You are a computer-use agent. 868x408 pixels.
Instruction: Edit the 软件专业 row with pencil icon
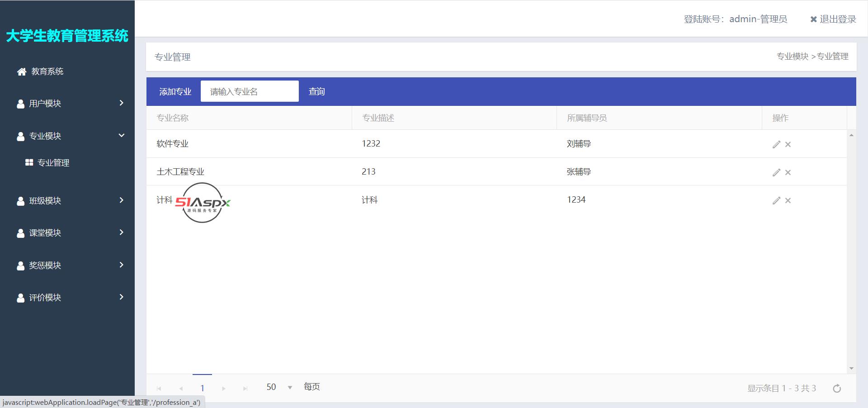pyautogui.click(x=776, y=144)
